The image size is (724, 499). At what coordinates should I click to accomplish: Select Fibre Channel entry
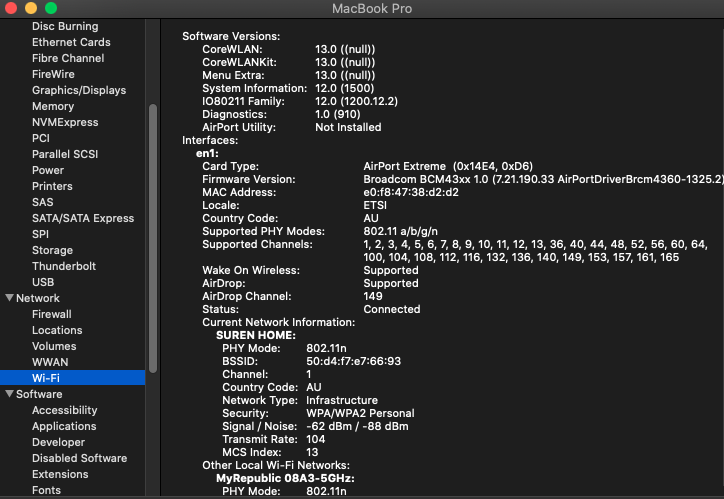[x=68, y=58]
